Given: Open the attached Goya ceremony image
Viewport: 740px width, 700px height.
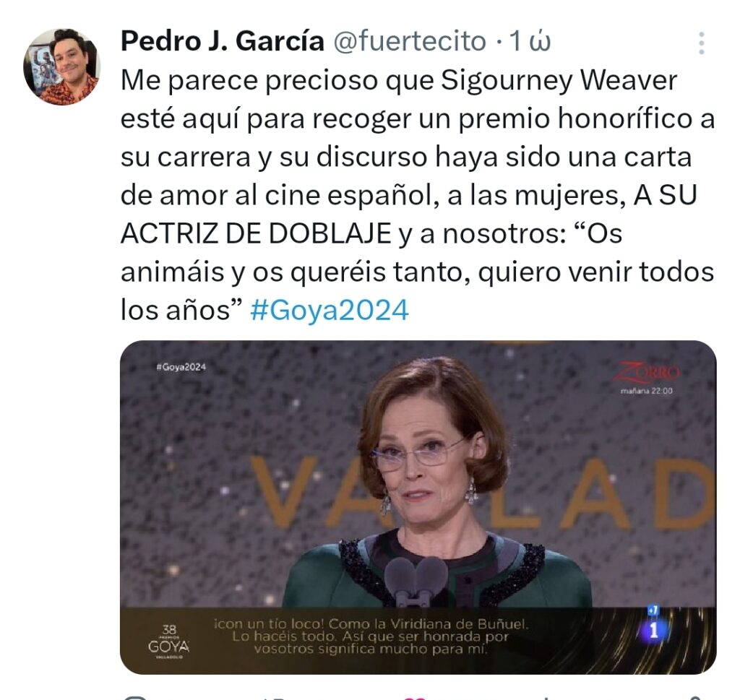Looking at the screenshot, I should coord(418,507).
